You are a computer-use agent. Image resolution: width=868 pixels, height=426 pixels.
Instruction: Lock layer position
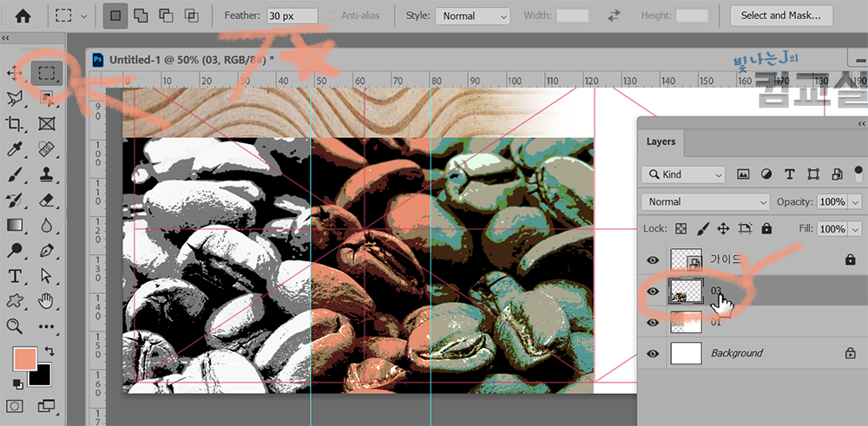[x=723, y=228]
